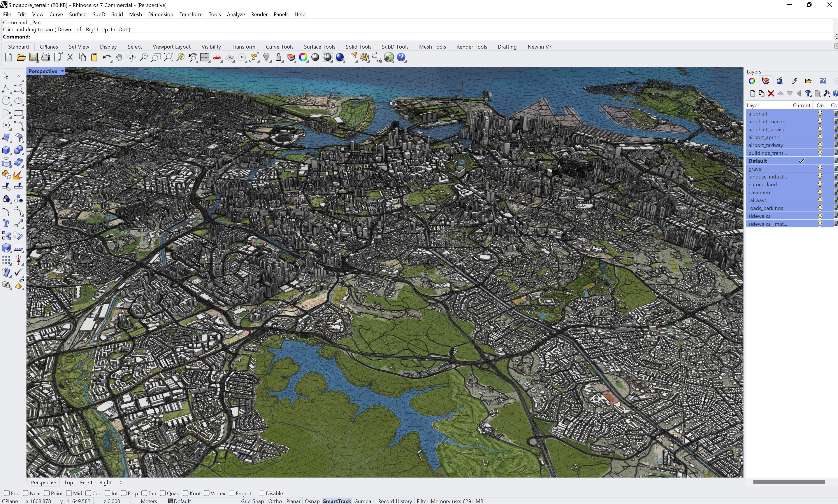Click the Current column header
838x504 pixels.
802,105
